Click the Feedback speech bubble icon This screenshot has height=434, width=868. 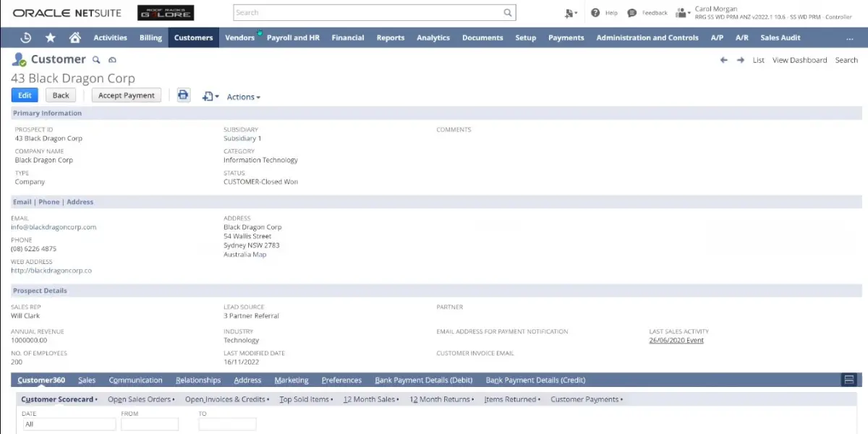coord(632,13)
